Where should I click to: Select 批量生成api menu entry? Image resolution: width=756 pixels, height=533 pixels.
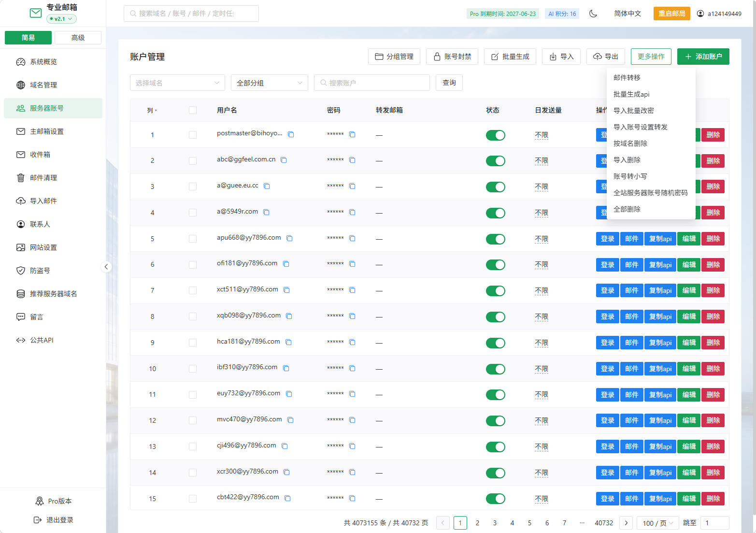(651, 94)
